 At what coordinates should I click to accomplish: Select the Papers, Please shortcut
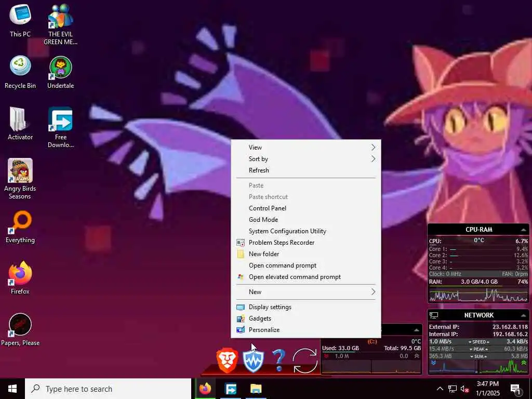tap(20, 329)
